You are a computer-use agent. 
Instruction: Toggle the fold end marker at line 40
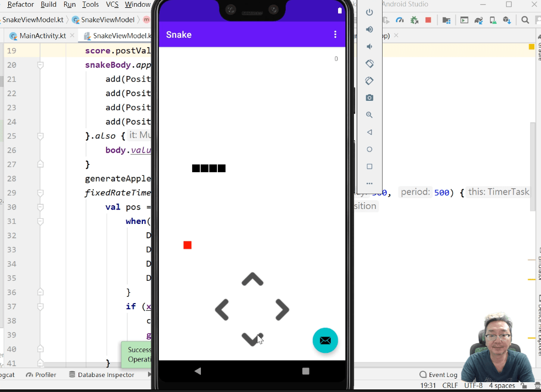click(x=40, y=349)
